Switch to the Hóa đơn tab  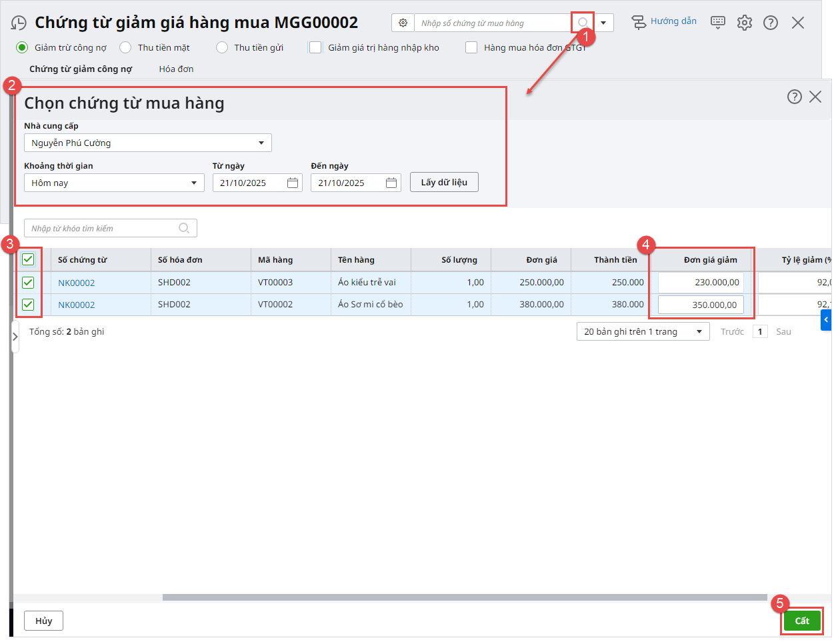click(176, 69)
